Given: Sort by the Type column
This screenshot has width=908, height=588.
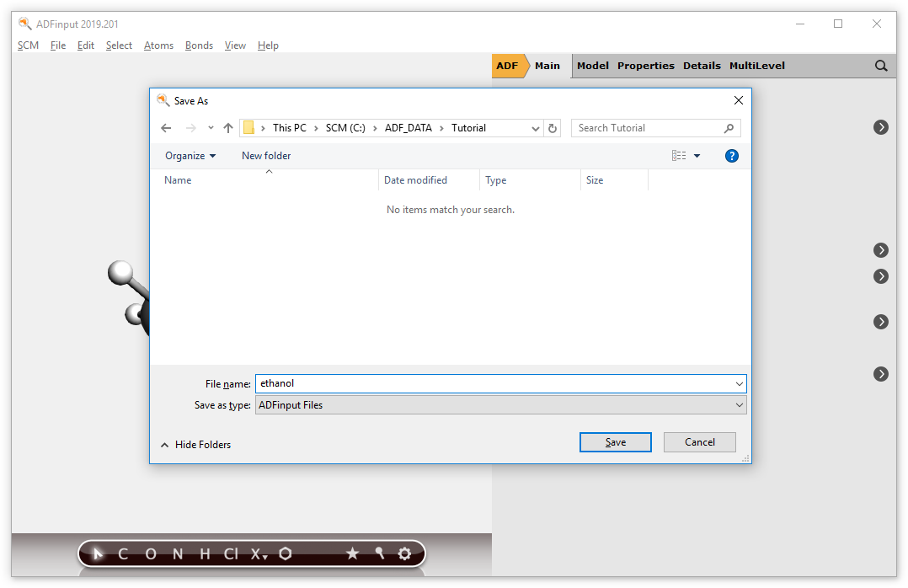Looking at the screenshot, I should click(x=530, y=180).
